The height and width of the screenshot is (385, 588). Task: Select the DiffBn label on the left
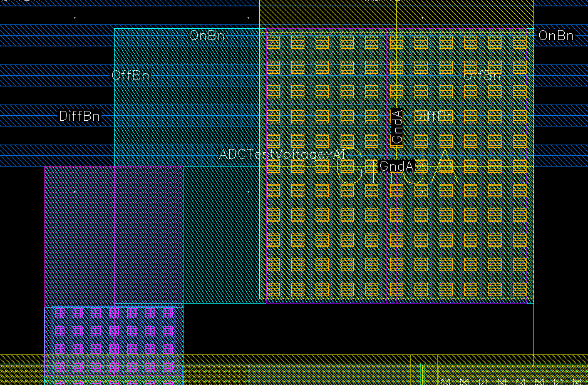click(x=79, y=116)
